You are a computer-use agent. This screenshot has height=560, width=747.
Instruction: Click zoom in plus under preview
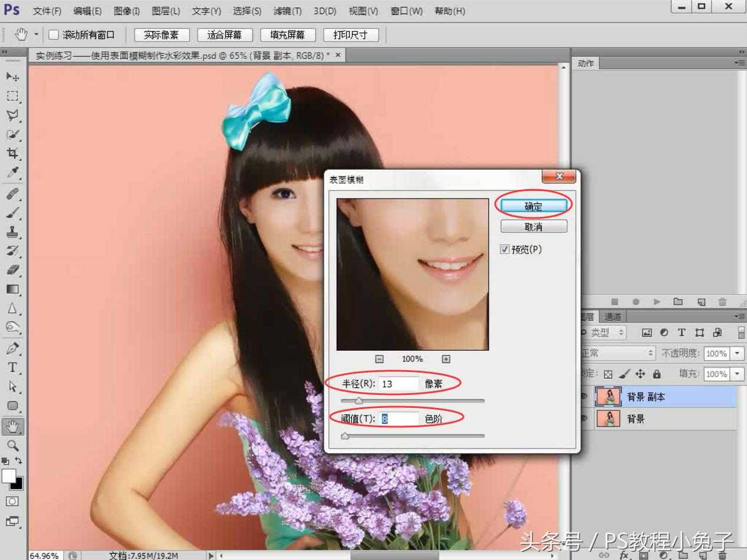[x=446, y=359]
